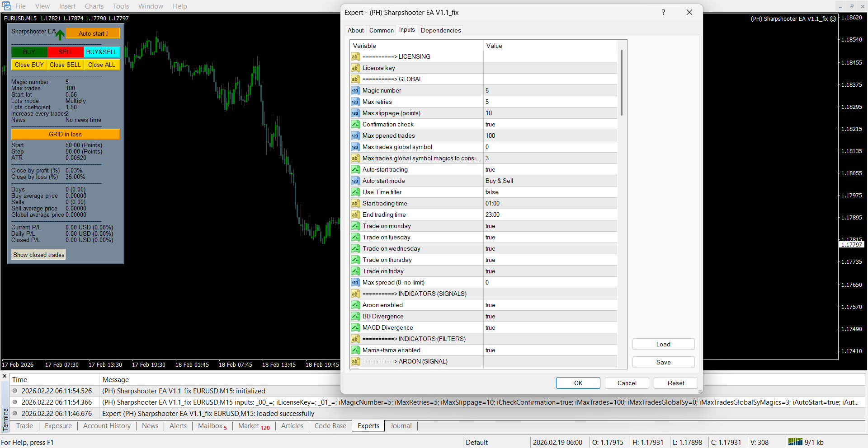Click the boolean icon beside Confirmation check

355,124
